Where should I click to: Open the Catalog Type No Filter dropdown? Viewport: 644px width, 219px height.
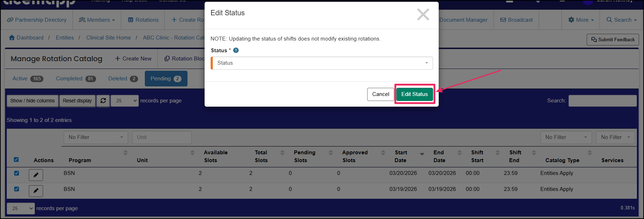click(566, 137)
